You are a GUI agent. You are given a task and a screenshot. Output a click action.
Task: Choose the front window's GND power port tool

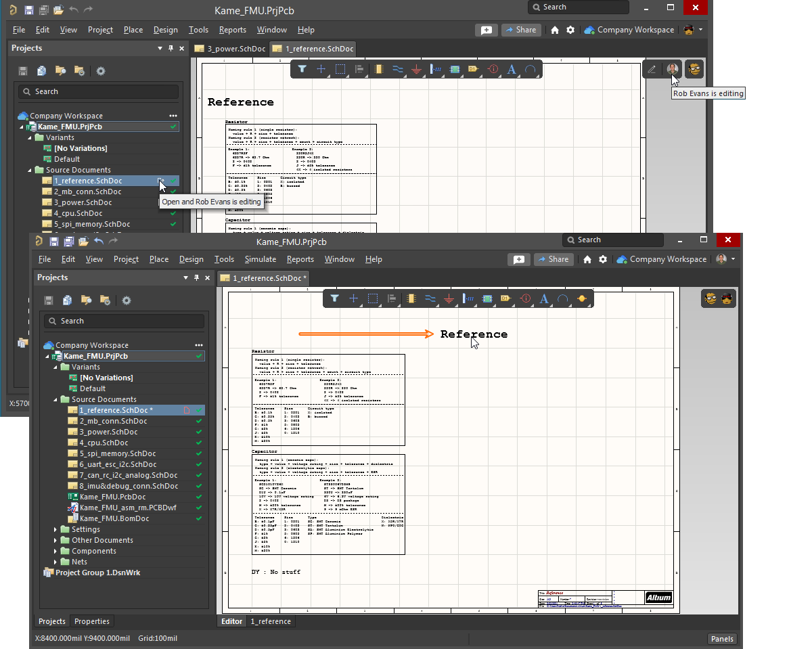(449, 298)
